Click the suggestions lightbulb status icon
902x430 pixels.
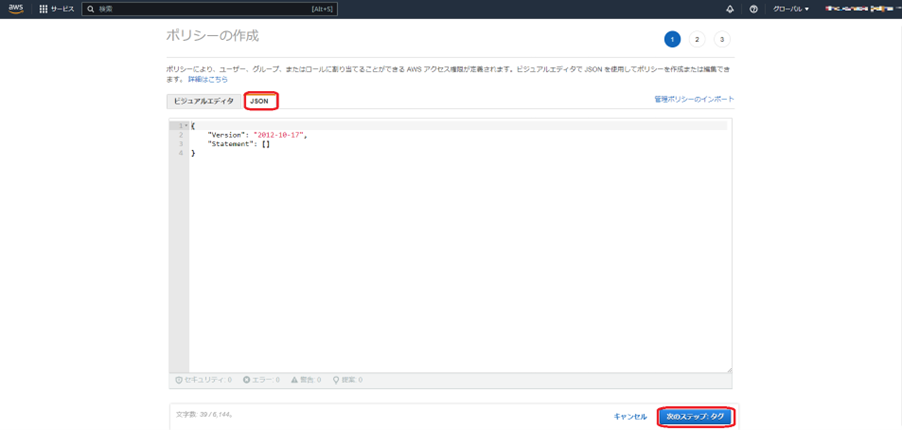point(337,380)
